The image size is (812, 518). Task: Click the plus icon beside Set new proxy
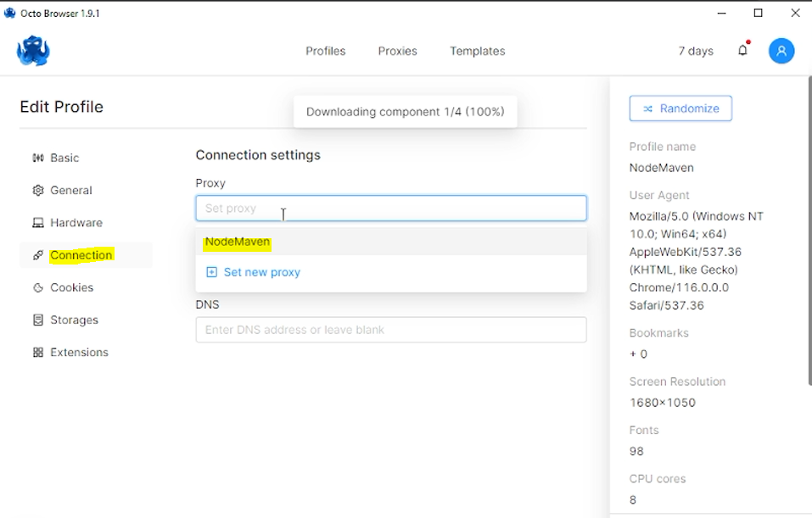(212, 272)
